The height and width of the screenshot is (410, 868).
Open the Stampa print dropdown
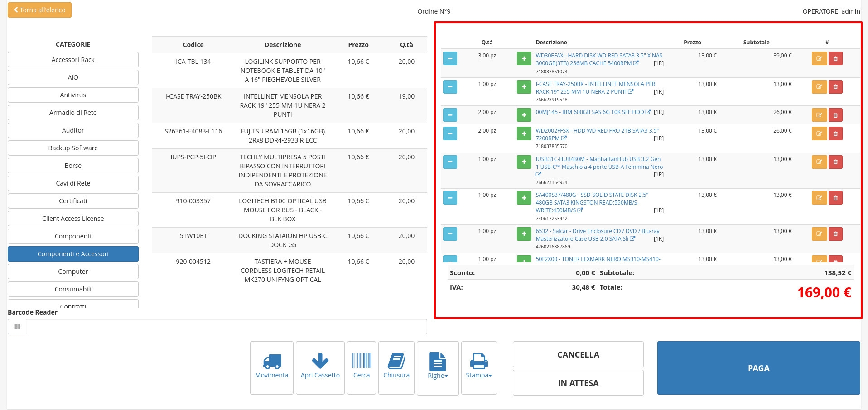[479, 368]
